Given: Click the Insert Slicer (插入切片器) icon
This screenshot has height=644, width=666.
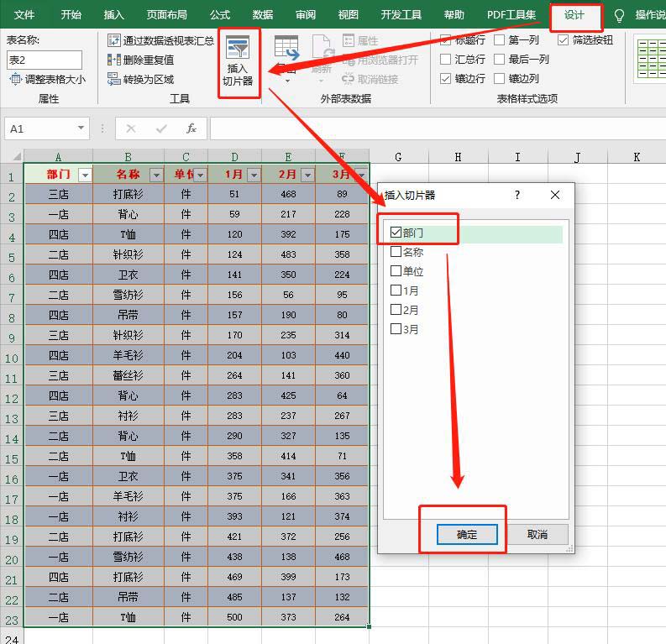Looking at the screenshot, I should 239,50.
